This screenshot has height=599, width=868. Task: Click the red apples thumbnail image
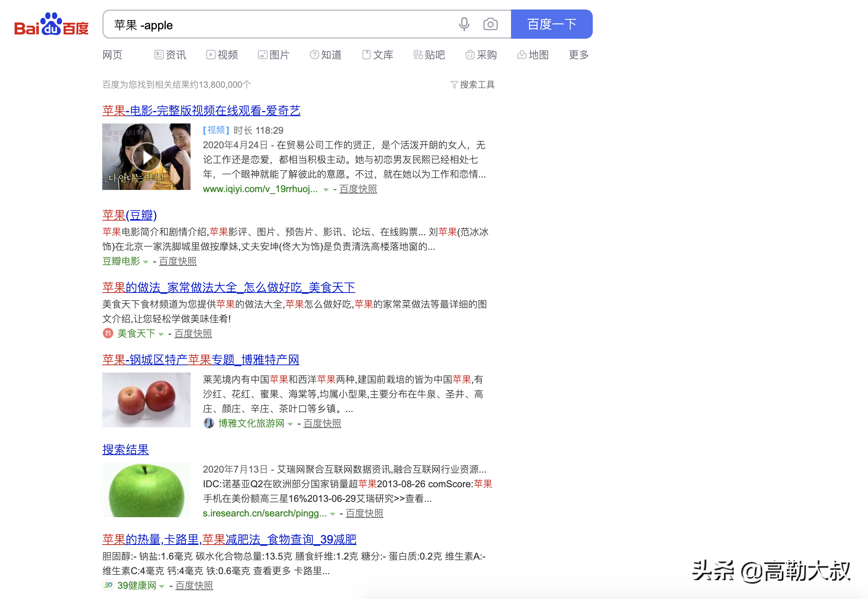[146, 400]
